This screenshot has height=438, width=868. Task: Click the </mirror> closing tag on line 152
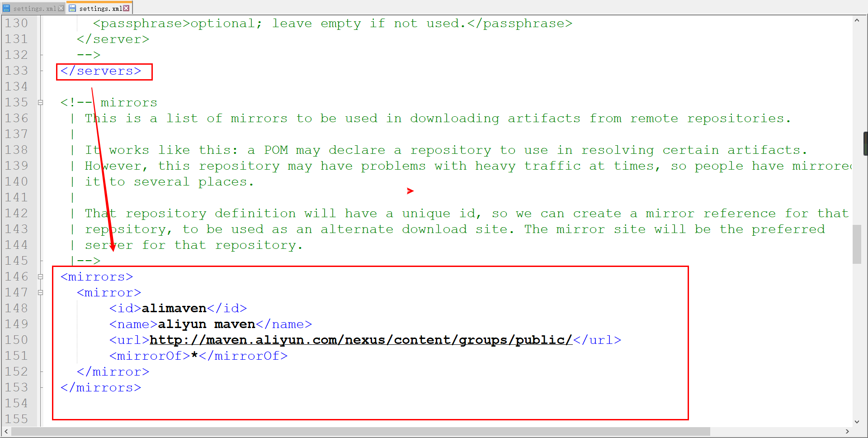click(113, 372)
